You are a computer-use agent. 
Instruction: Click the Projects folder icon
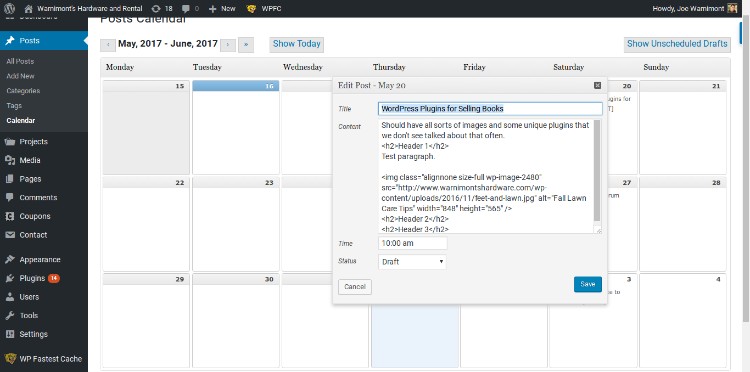click(10, 142)
